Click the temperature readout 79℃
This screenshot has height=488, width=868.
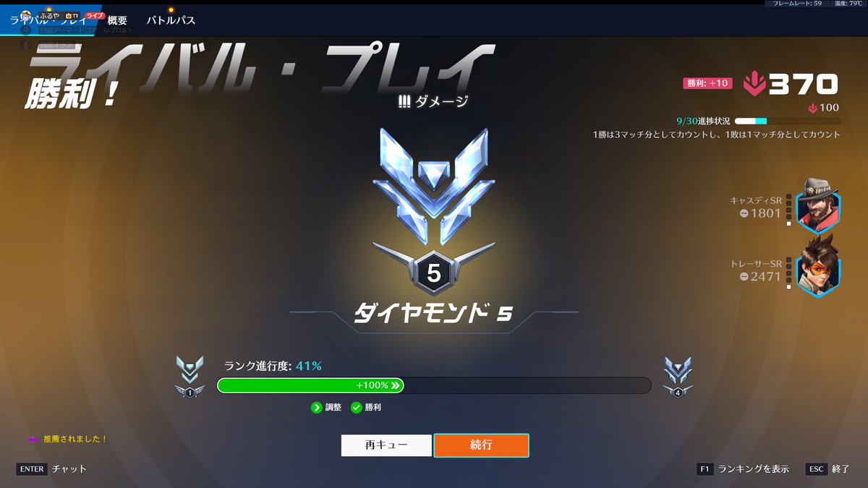[x=849, y=4]
